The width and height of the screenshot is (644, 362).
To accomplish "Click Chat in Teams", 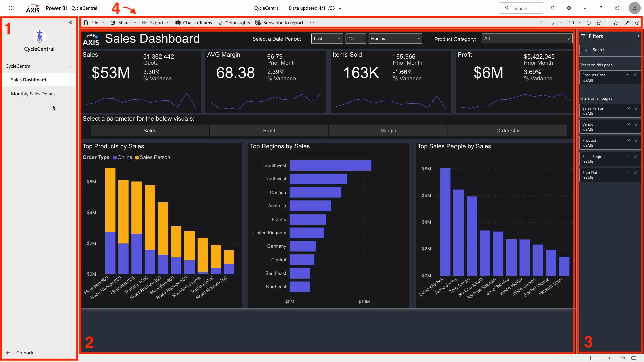I will click(194, 23).
